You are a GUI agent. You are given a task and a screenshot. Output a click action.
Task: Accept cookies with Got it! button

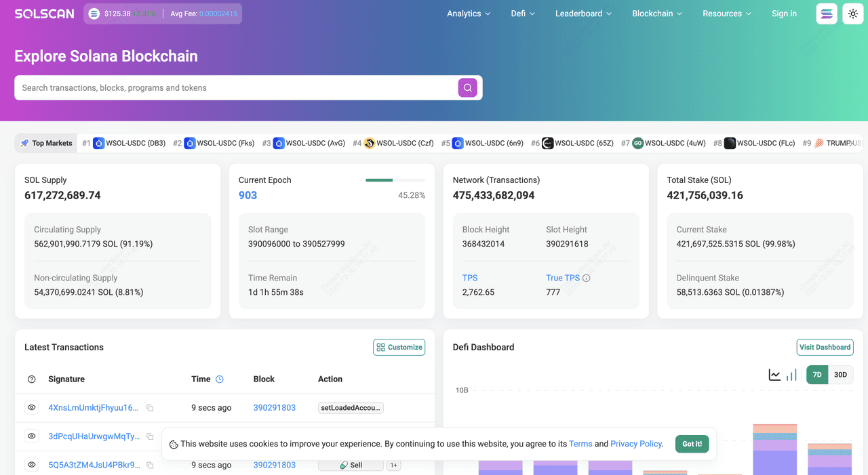(692, 444)
